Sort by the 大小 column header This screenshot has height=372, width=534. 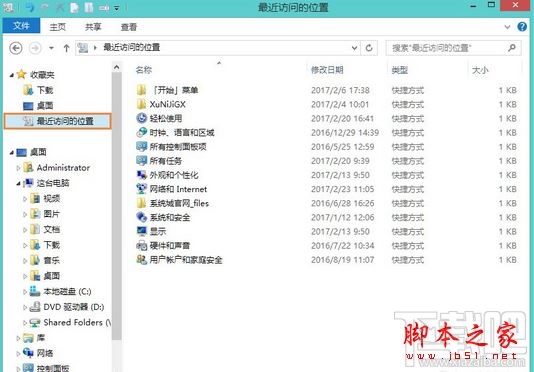(x=480, y=70)
